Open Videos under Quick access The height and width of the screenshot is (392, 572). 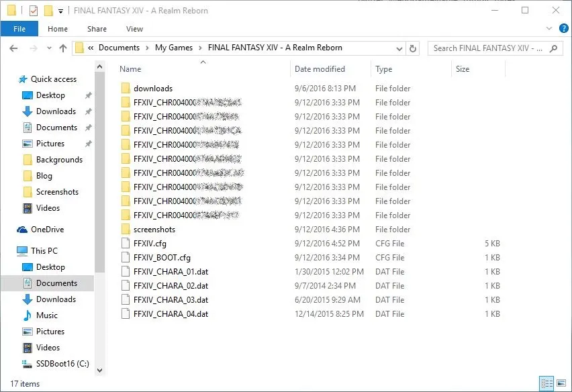click(48, 208)
